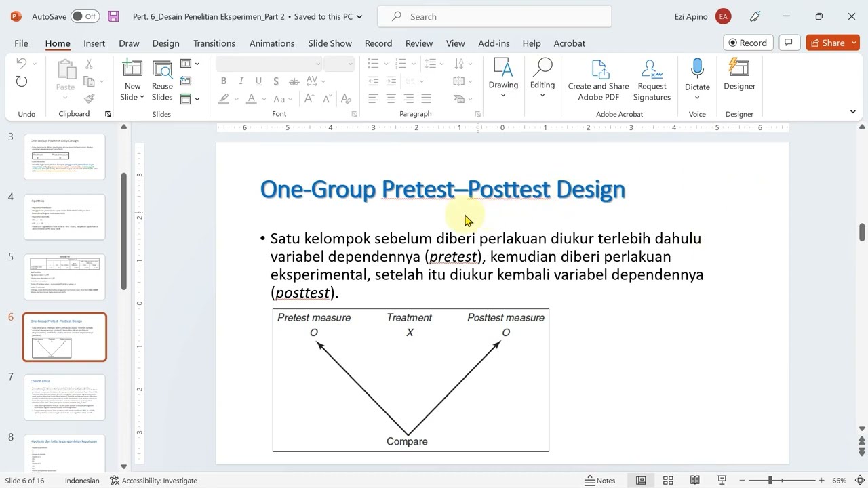Collapse the ribbon with chevron

click(852, 112)
